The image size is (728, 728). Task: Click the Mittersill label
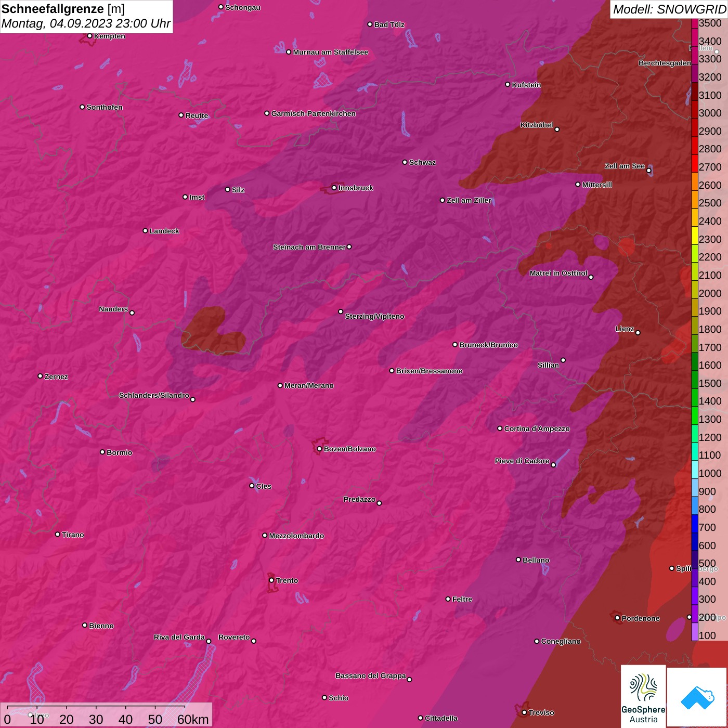(x=597, y=185)
